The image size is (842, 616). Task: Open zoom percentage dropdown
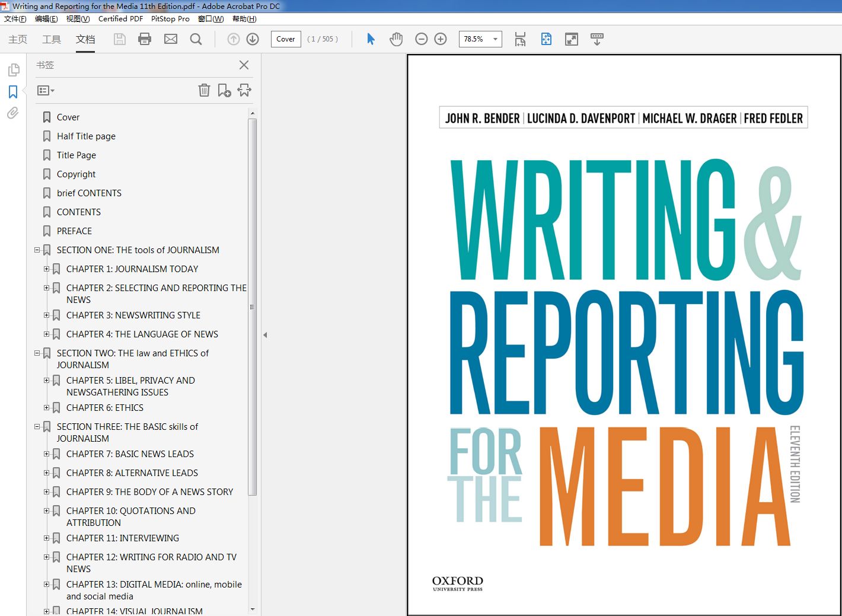tap(495, 39)
